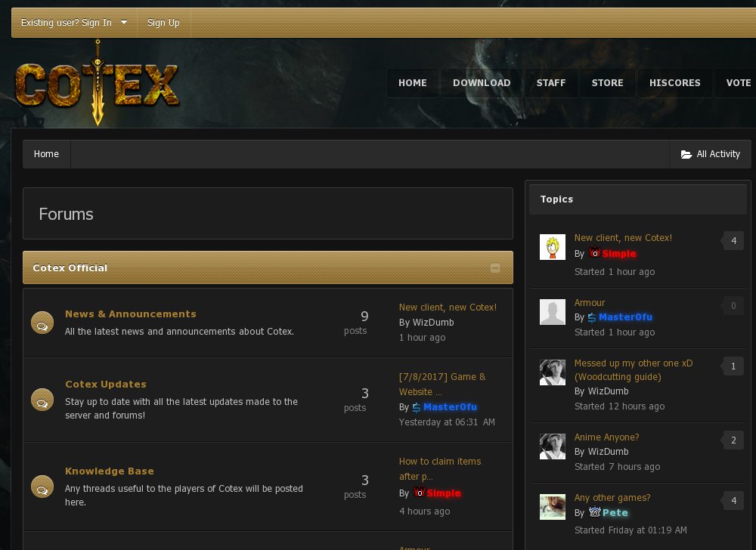Click the Yesterday at 06:31 AM timestamp
Screen dimensions: 756x550
(446, 422)
